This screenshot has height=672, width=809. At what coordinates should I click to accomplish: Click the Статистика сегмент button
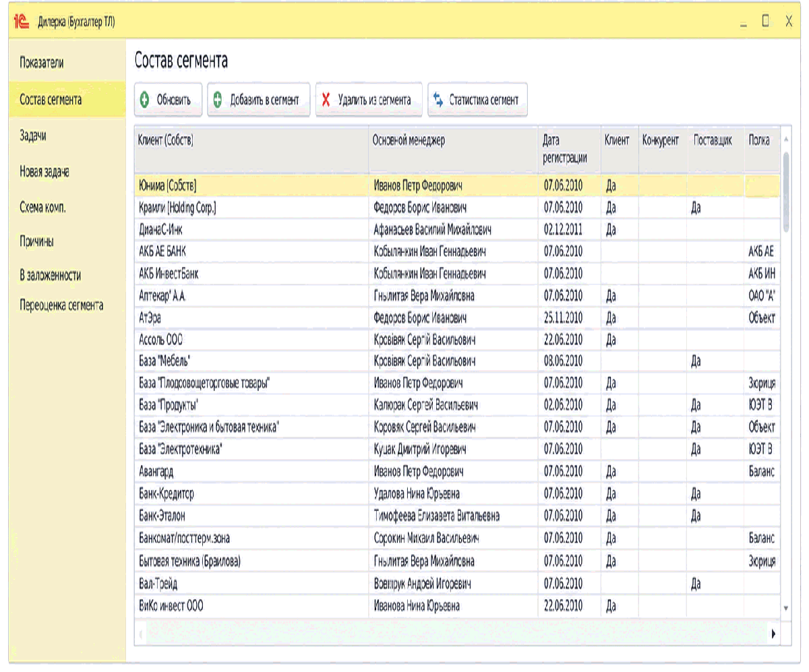(x=477, y=100)
